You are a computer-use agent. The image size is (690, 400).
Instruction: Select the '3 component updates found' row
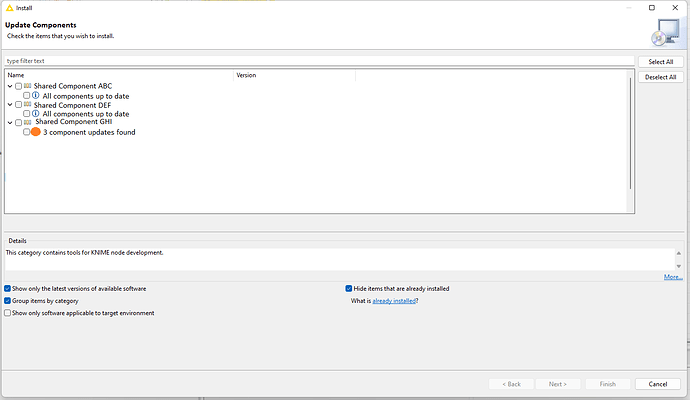coord(89,132)
